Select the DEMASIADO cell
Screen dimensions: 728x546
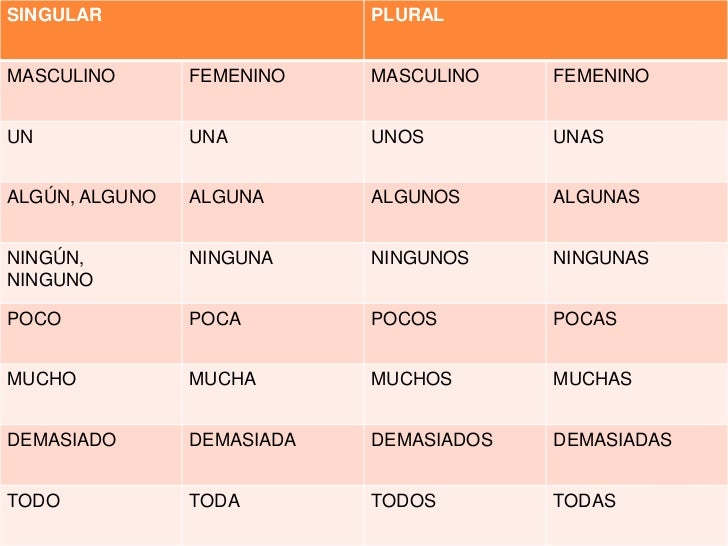tap(91, 455)
